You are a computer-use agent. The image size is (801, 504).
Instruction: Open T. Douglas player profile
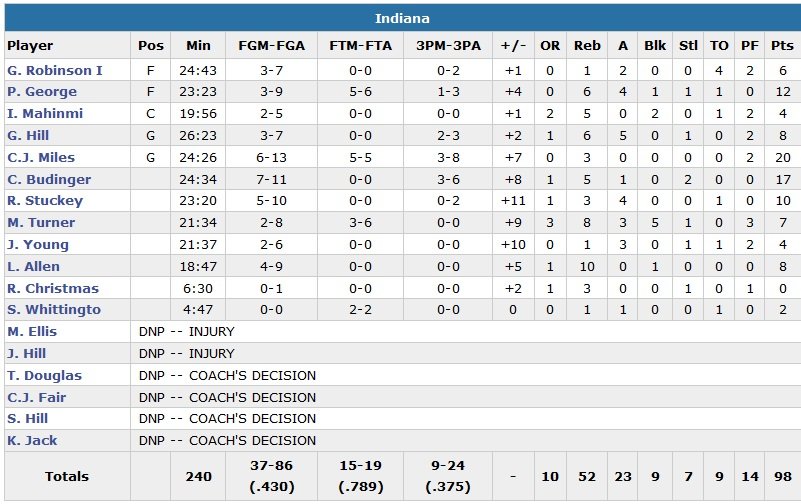45,375
